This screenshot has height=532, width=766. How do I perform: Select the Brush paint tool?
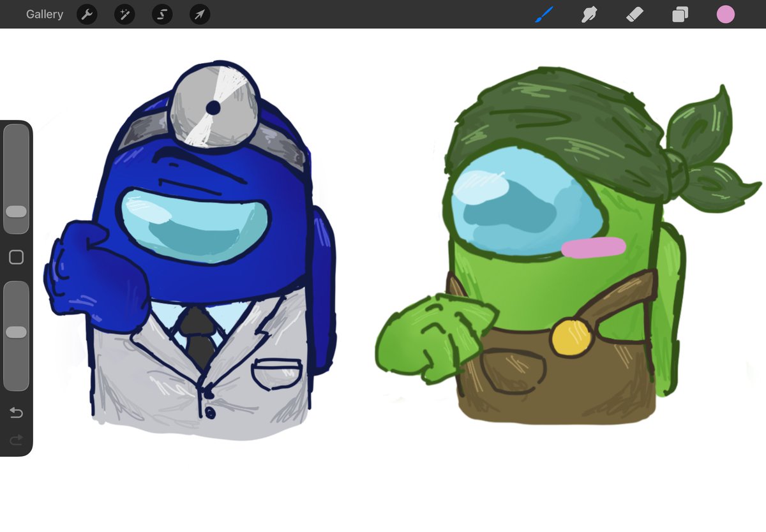click(x=544, y=14)
